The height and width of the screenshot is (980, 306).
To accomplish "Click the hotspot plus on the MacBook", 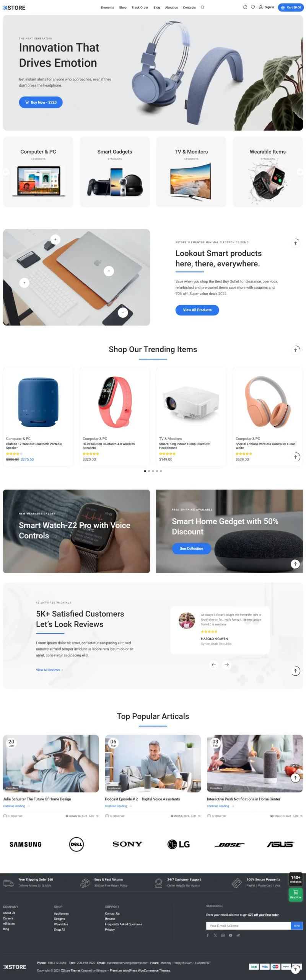I will [109, 271].
